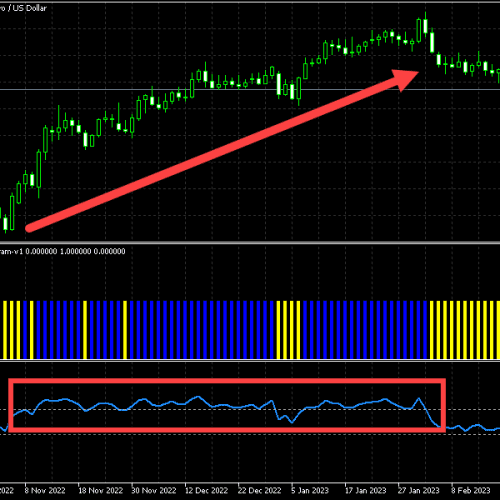Select the 12 Dec 2022 time marker

[x=206, y=491]
